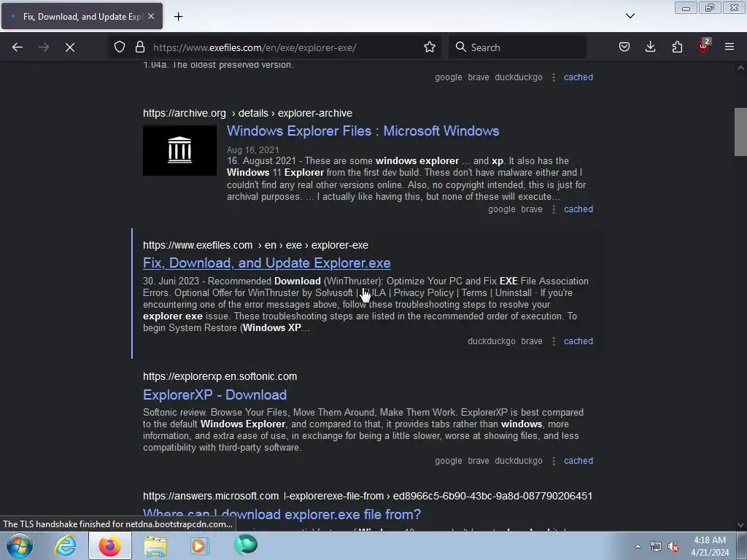Open cached link for exefiles result
Image resolution: width=747 pixels, height=560 pixels.
[x=578, y=341]
